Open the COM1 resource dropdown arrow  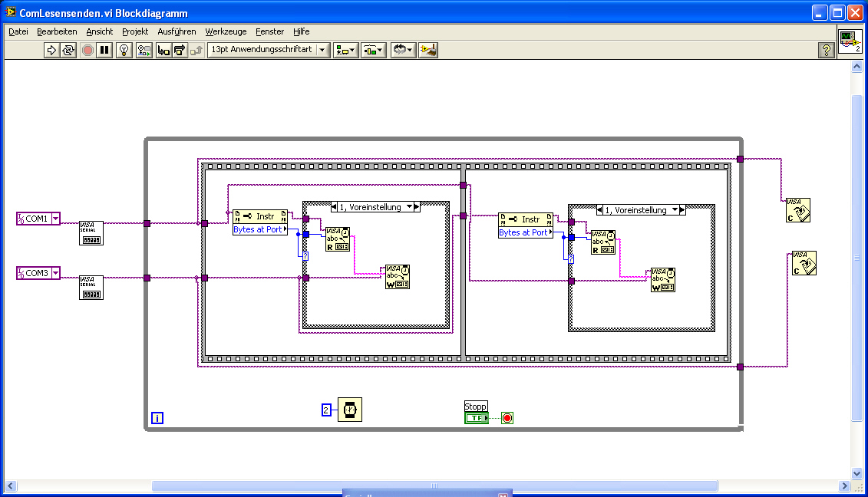click(x=55, y=219)
